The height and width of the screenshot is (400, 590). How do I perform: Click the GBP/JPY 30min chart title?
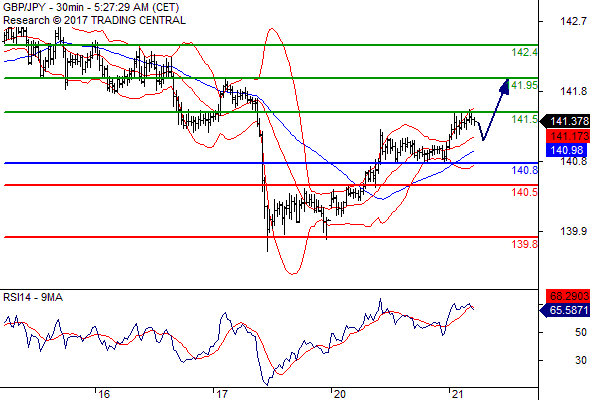[91, 8]
